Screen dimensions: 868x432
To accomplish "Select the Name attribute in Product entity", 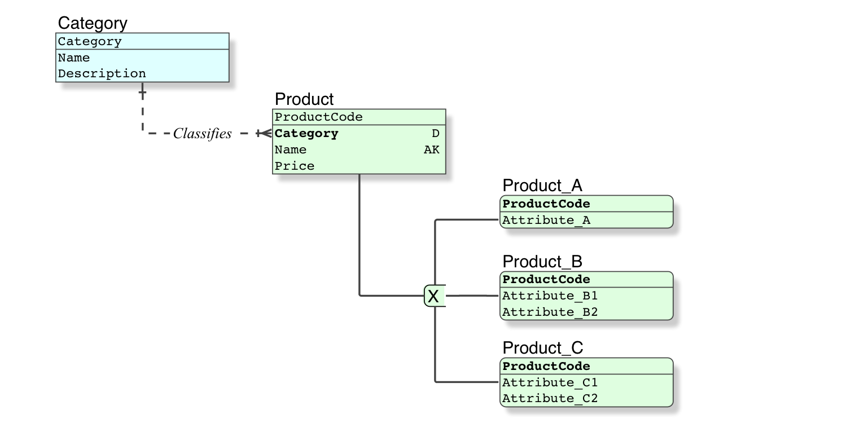I will click(x=291, y=149).
